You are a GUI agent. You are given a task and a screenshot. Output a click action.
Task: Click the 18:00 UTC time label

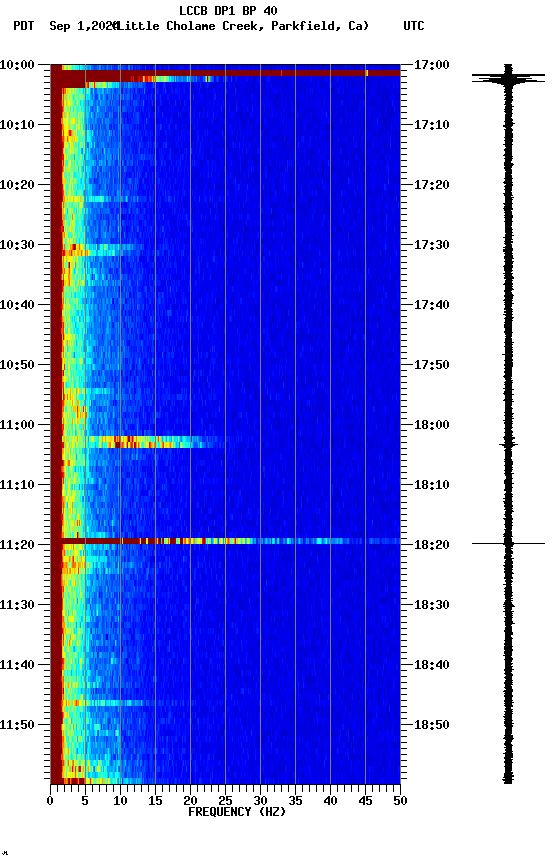432,425
